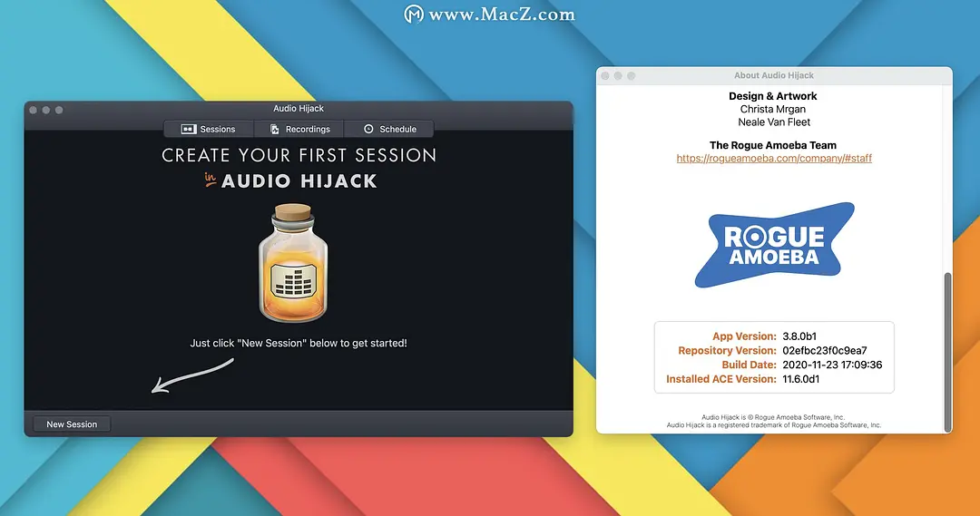Close the Audio Hijack main window
Image resolution: width=980 pixels, height=516 pixels.
click(x=34, y=110)
